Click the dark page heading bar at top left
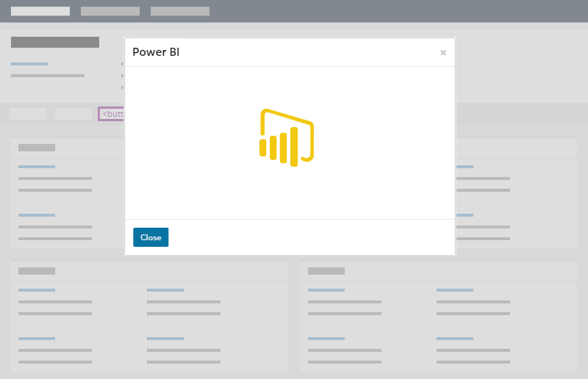Screen dimensions: 588x379 pos(55,42)
